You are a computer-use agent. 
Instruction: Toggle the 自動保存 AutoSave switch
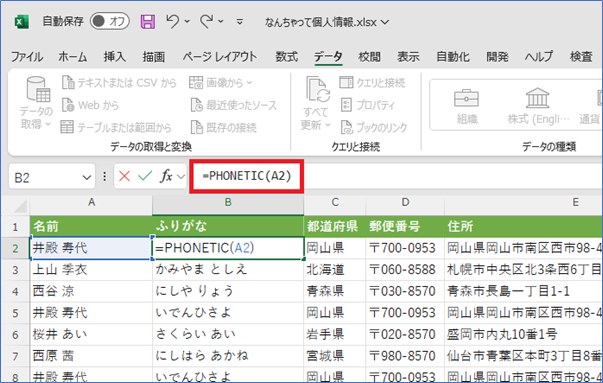pyautogui.click(x=110, y=21)
